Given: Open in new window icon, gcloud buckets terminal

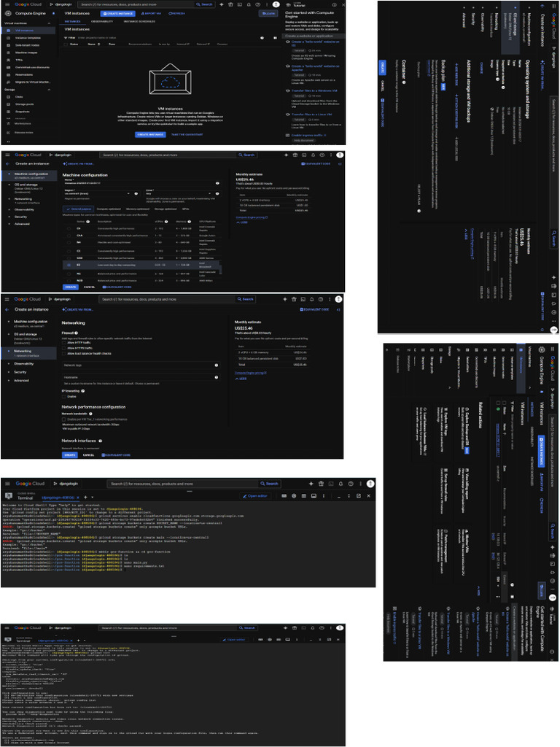Looking at the screenshot, I should pyautogui.click(x=359, y=496).
